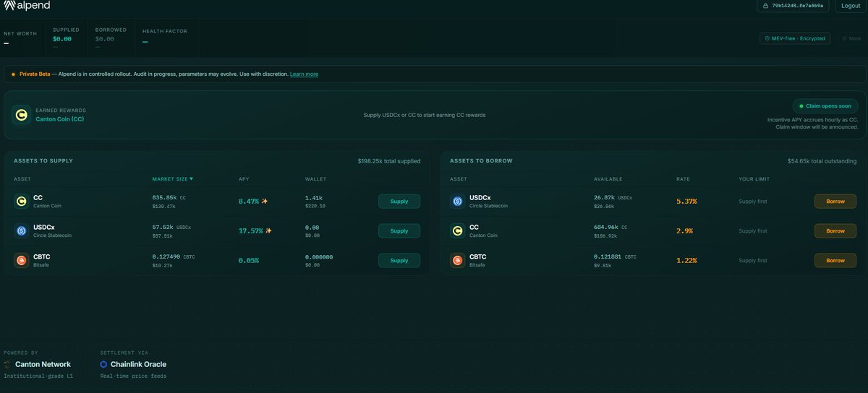Click the Chainlink Oracle hexagon icon
Viewport: 868px width, 393px height.
(104, 364)
